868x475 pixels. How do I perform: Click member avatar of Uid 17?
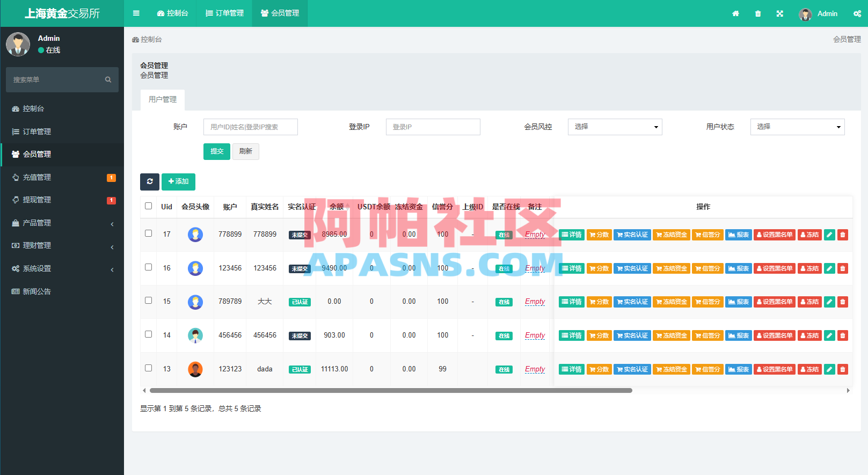(x=195, y=235)
